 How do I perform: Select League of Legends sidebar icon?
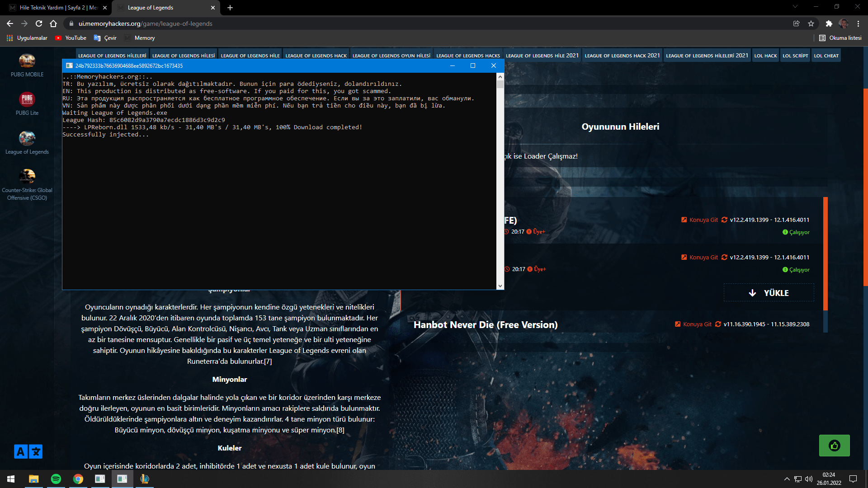(x=27, y=138)
